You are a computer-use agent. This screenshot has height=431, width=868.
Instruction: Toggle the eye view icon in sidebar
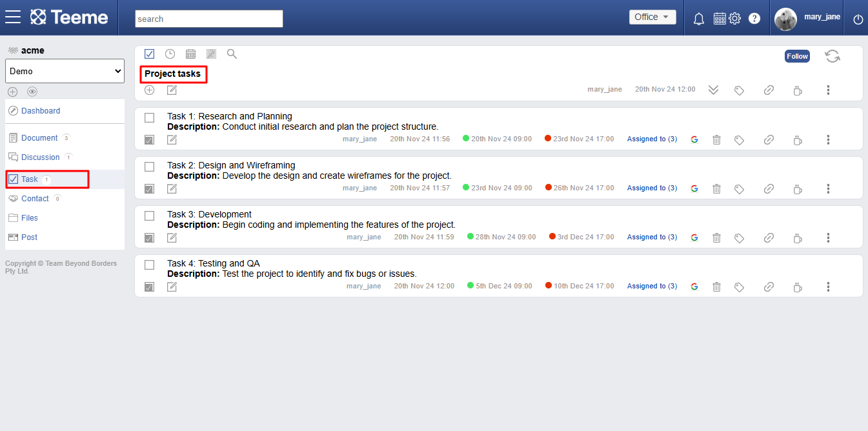tap(32, 92)
